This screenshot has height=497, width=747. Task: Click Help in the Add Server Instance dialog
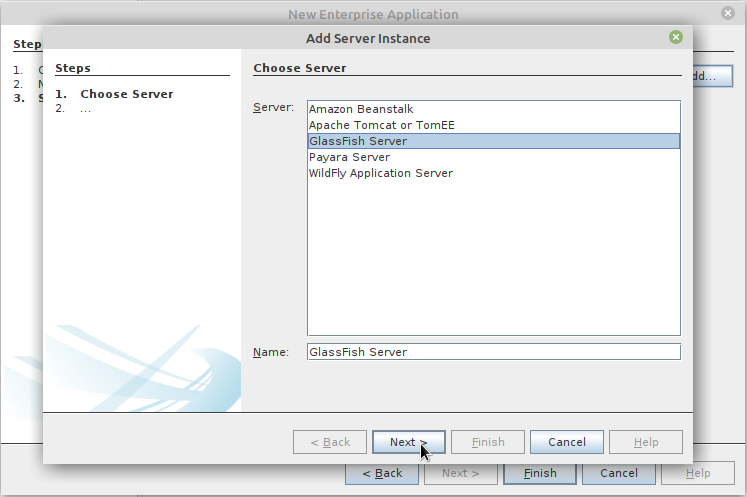pyautogui.click(x=646, y=442)
